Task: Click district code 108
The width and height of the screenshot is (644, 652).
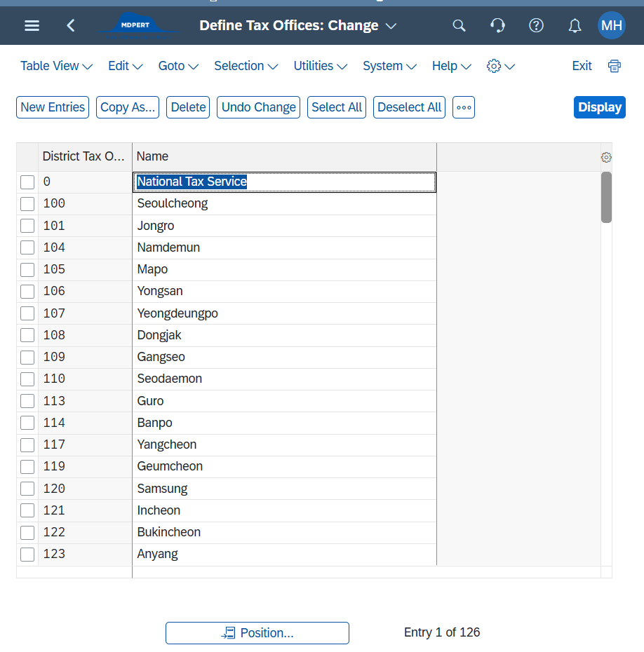Action: click(54, 335)
